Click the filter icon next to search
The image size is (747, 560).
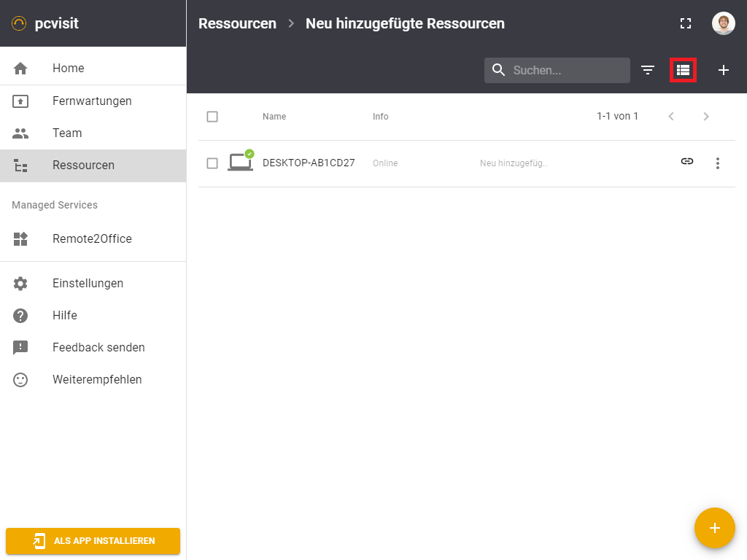648,70
